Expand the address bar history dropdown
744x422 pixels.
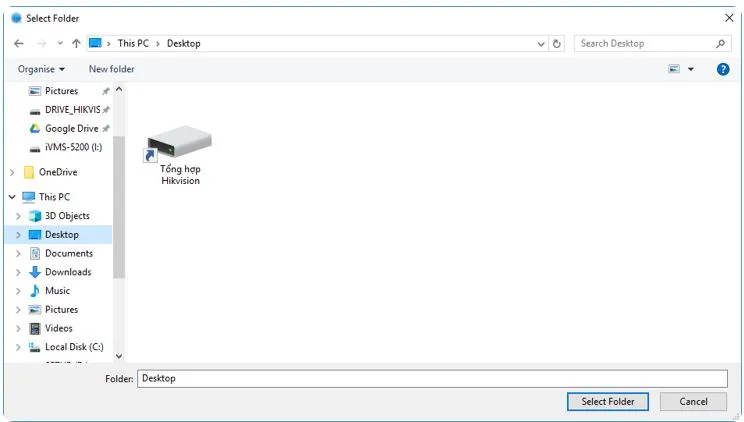tap(541, 44)
